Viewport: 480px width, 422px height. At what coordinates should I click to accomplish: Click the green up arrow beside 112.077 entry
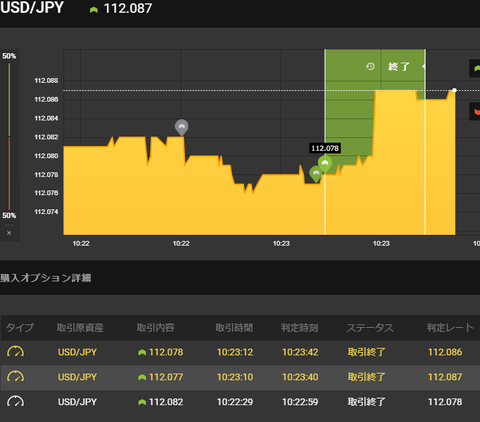click(x=142, y=377)
